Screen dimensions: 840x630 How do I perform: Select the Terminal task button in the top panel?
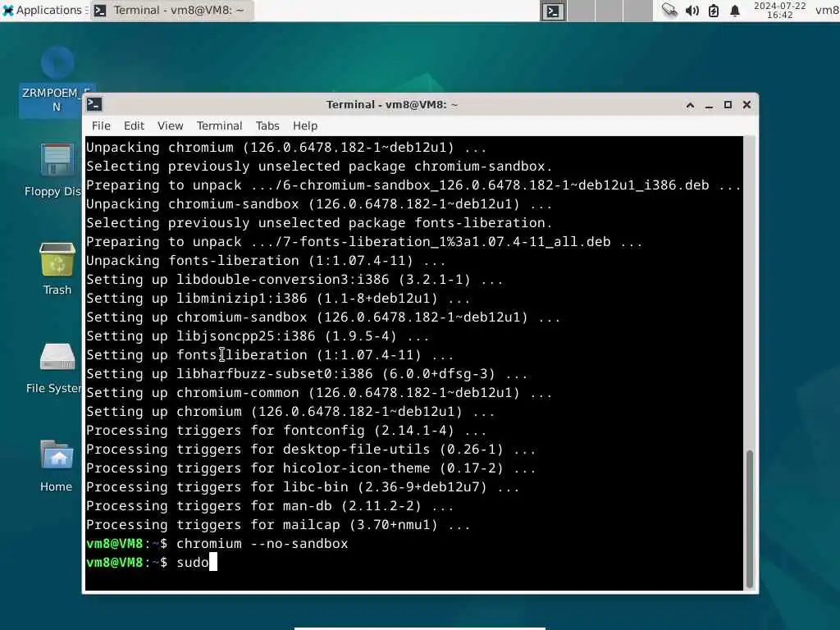pos(171,10)
